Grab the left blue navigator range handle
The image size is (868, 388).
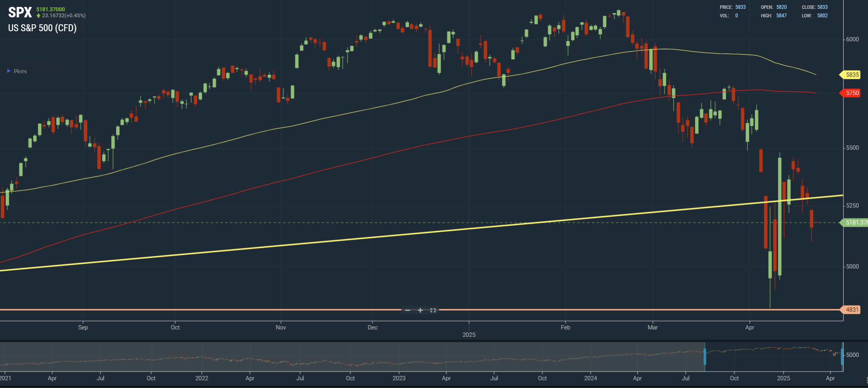pyautogui.click(x=705, y=357)
